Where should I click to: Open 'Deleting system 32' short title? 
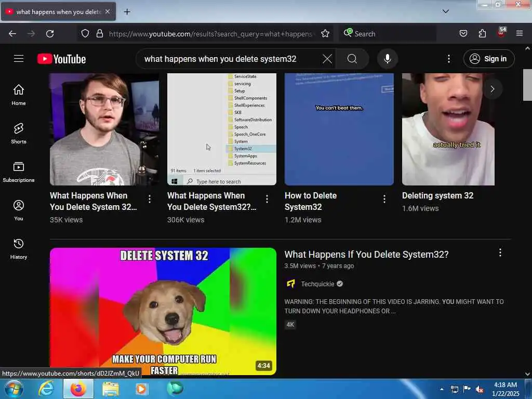pos(437,195)
